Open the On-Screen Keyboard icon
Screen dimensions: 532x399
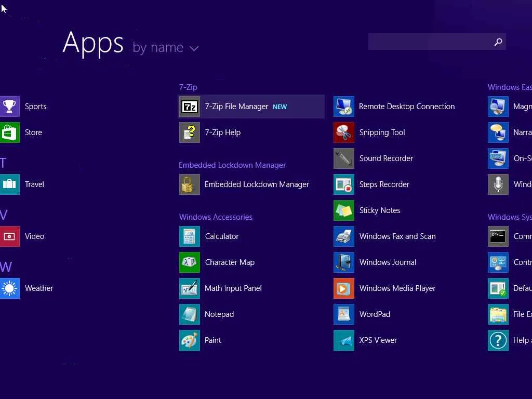point(498,158)
